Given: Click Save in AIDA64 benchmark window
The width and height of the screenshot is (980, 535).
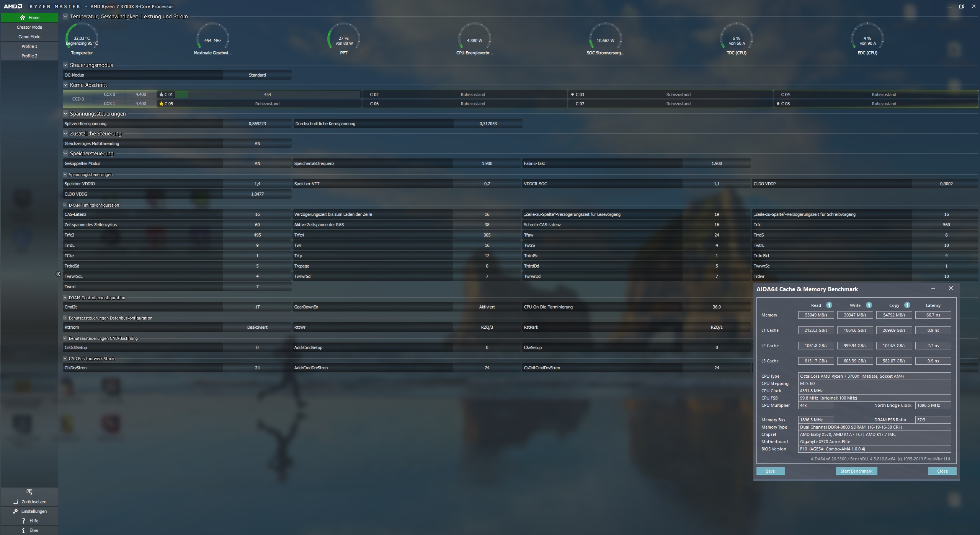Looking at the screenshot, I should click(770, 471).
